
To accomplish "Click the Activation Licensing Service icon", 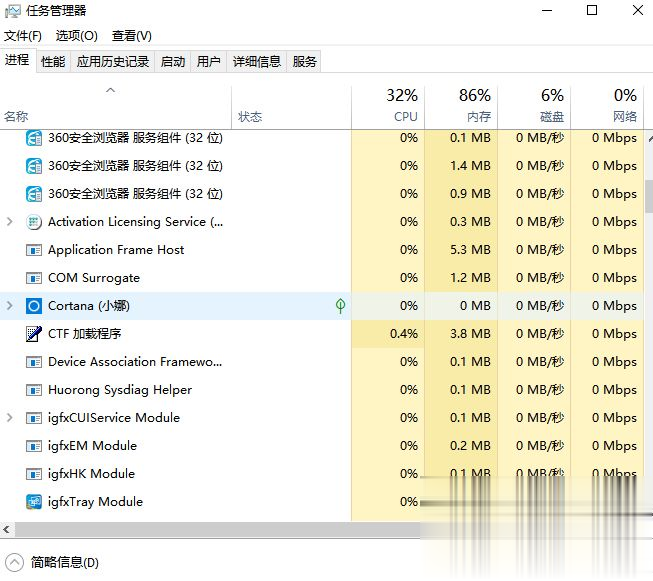I will click(x=34, y=222).
